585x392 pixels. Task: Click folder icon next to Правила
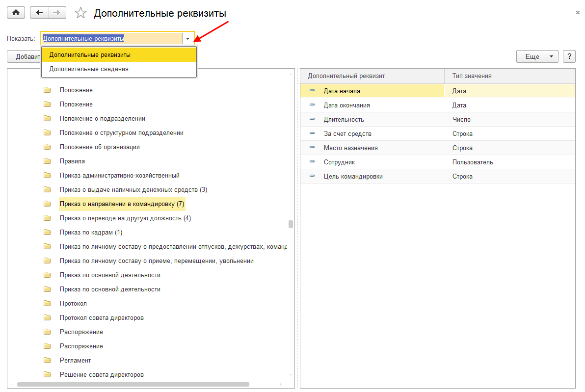click(47, 161)
